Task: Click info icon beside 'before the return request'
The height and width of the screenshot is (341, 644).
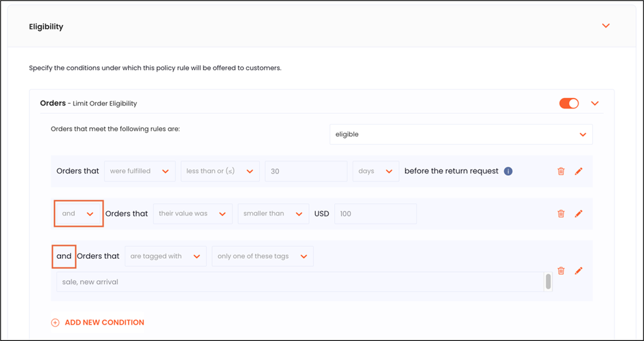Action: pyautogui.click(x=508, y=171)
